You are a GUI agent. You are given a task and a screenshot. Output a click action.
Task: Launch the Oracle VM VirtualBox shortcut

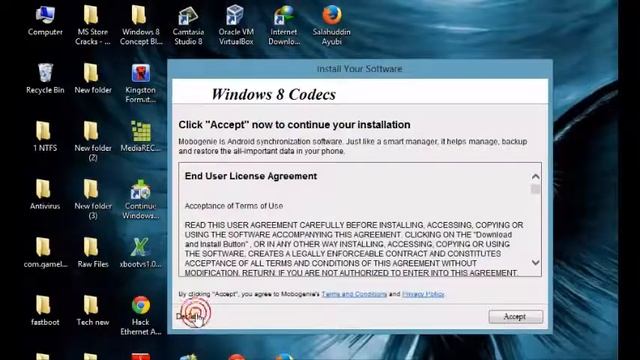click(236, 25)
